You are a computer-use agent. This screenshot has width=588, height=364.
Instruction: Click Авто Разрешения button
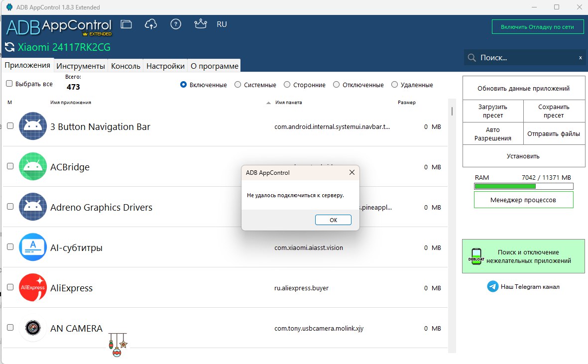click(x=493, y=134)
